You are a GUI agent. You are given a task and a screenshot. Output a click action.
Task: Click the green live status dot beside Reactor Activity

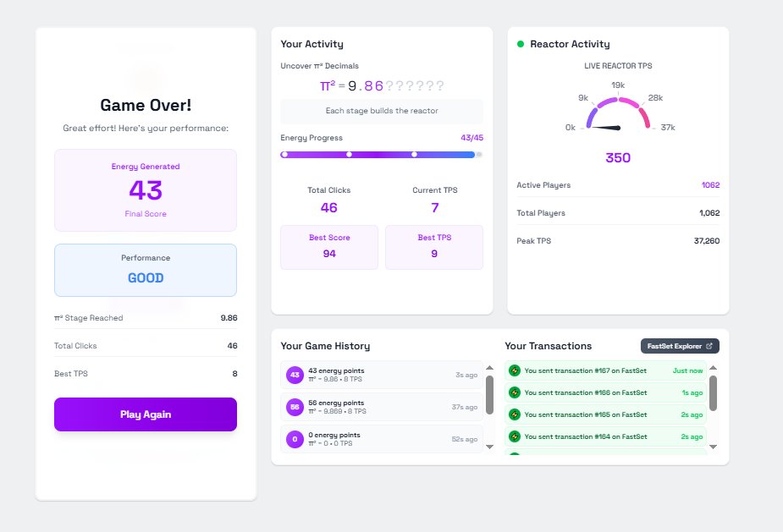(x=521, y=44)
